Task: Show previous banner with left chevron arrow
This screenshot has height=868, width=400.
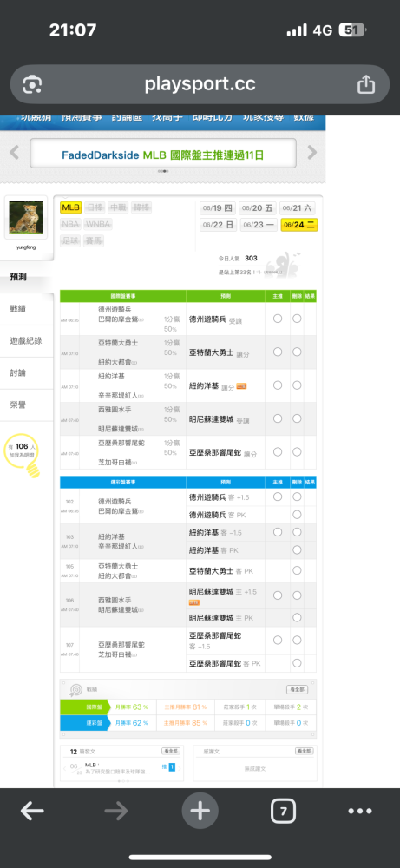Action: (x=15, y=152)
